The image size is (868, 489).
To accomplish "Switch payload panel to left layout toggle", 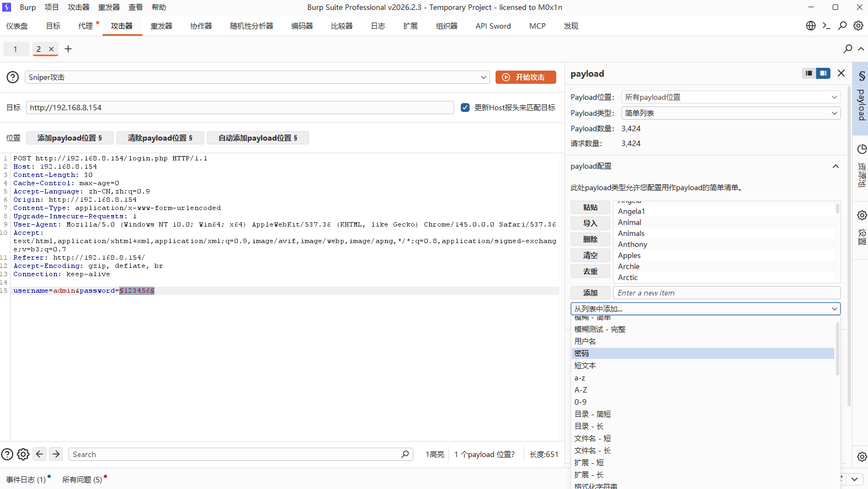I will coord(809,73).
